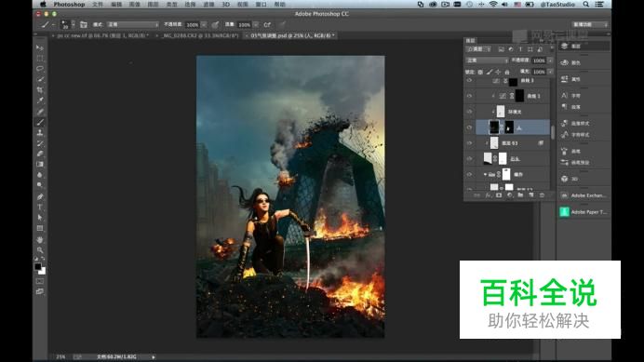Select the Gradient tool

click(x=39, y=165)
